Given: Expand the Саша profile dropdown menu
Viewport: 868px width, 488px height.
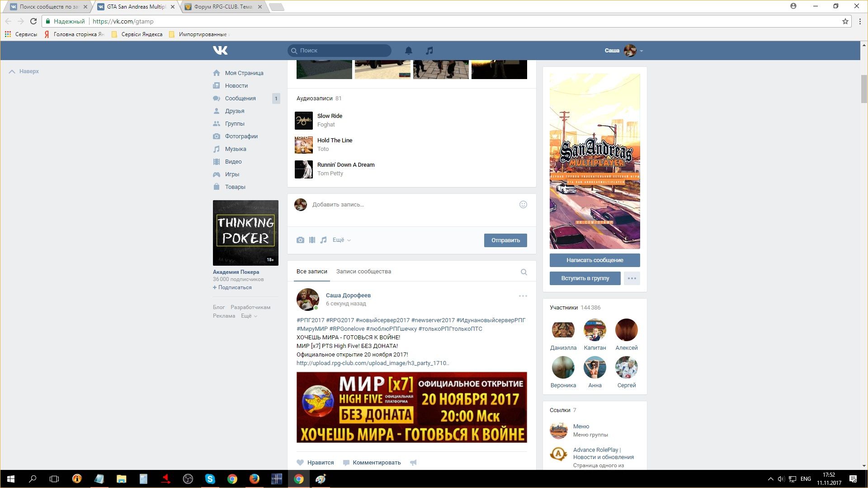Looking at the screenshot, I should pos(624,51).
